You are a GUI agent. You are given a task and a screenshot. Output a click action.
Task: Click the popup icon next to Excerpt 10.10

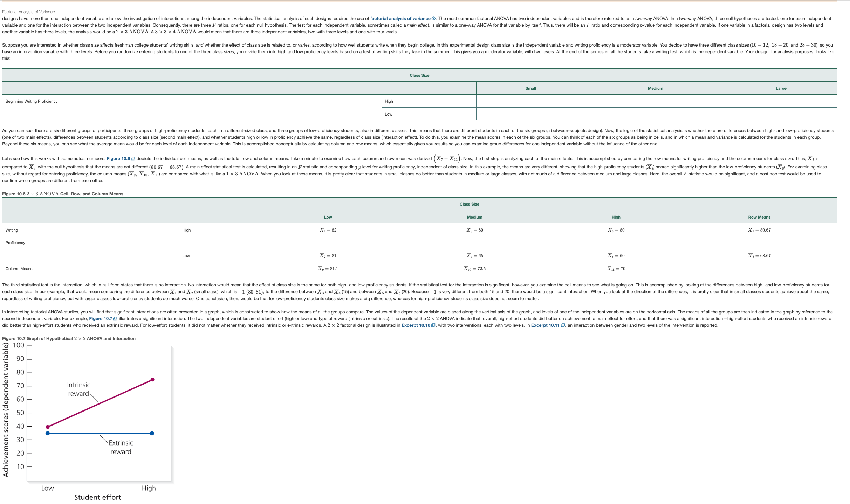pos(433,325)
